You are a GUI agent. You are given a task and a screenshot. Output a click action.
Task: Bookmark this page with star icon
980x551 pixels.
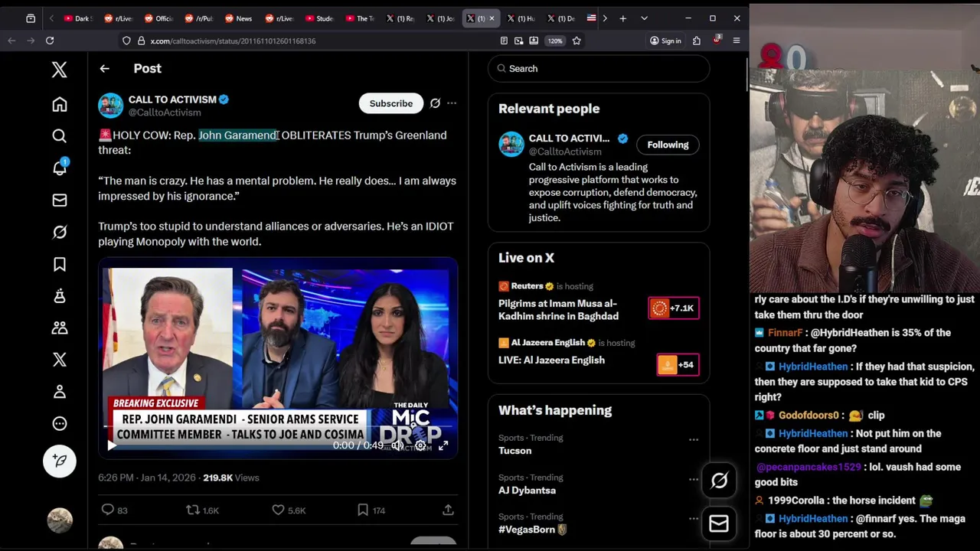577,41
